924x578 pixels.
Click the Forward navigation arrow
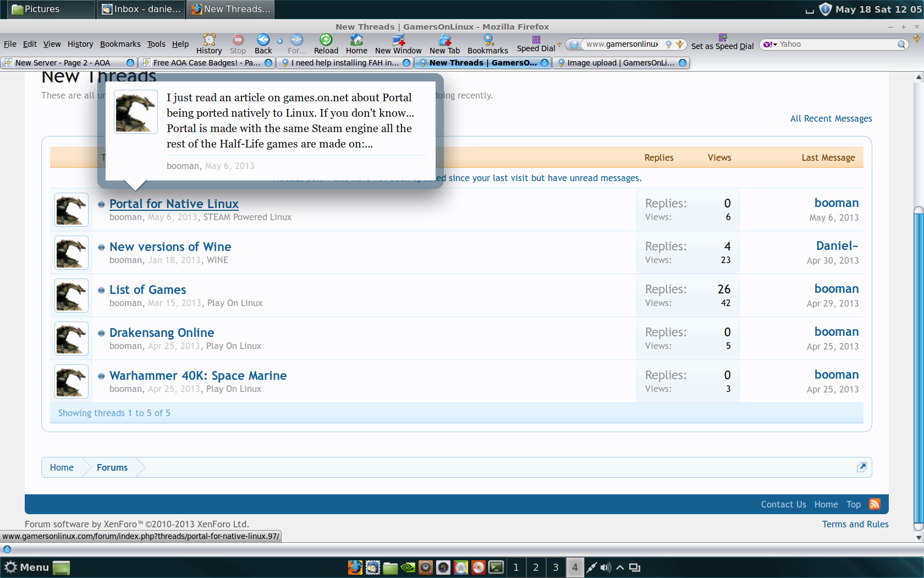(x=297, y=44)
